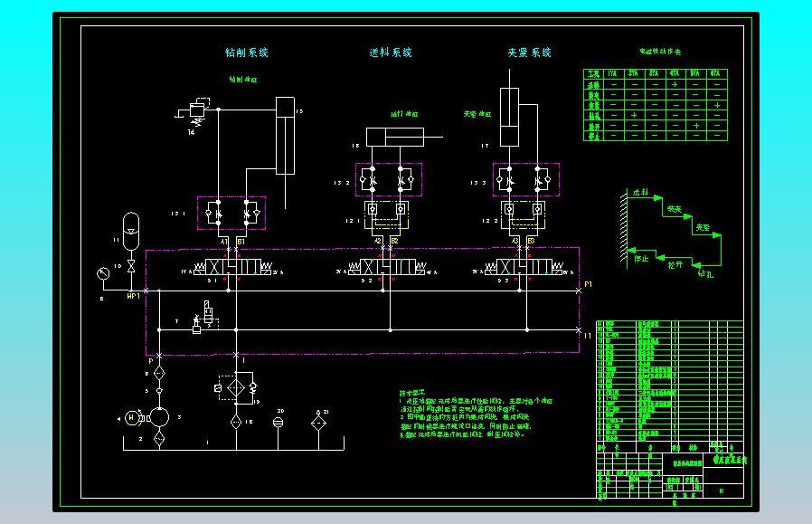The width and height of the screenshot is (812, 524).
Task: Click the drilling cylinder numbered 15
Action: 285,136
